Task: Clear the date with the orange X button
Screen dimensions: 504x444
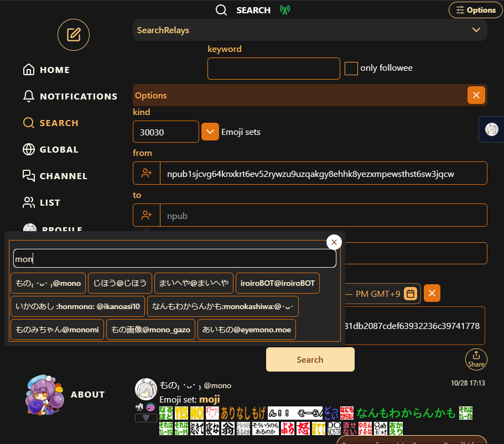Action: 432,293
